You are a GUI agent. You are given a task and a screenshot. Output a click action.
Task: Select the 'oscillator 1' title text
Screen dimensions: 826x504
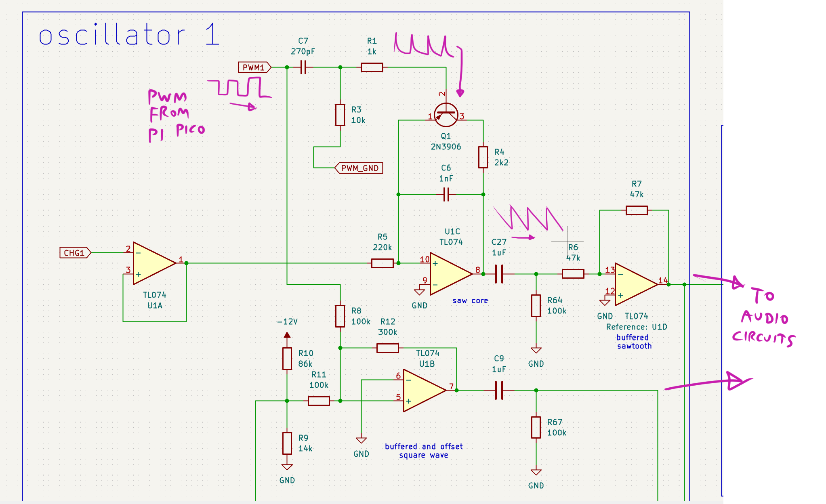pyautogui.click(x=129, y=35)
